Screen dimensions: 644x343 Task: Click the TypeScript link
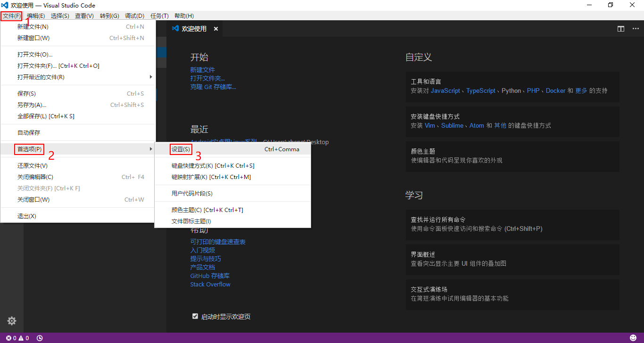(x=481, y=90)
